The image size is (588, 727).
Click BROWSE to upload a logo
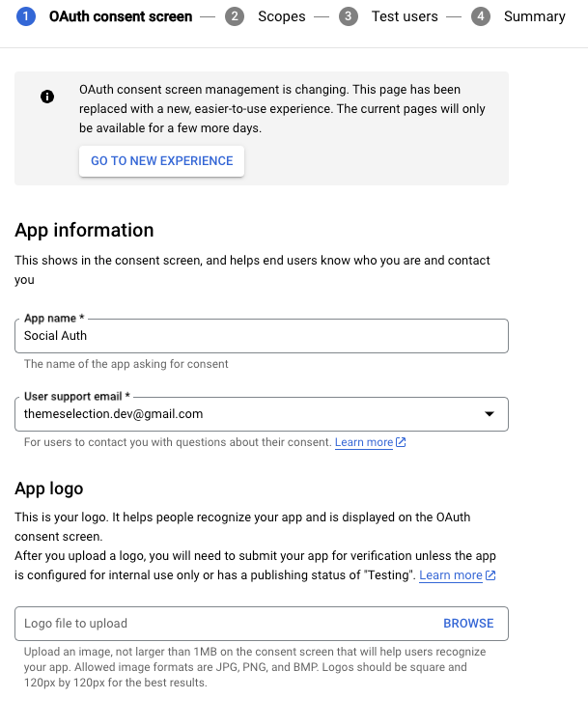click(x=468, y=624)
